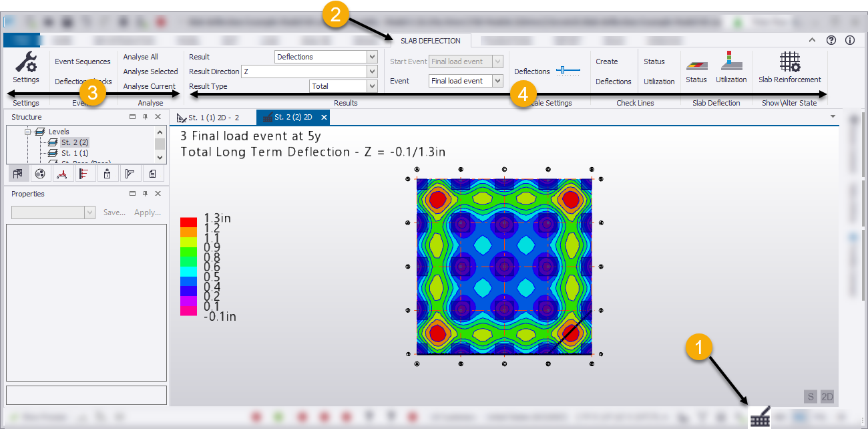Toggle the S button in view corner
868x429 pixels.
tap(810, 396)
